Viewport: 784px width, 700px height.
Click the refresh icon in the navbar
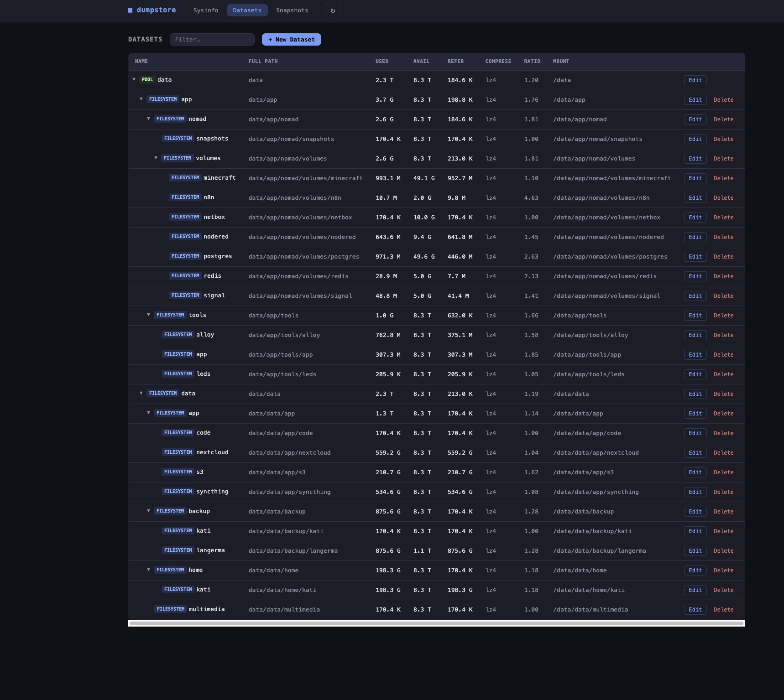[333, 10]
